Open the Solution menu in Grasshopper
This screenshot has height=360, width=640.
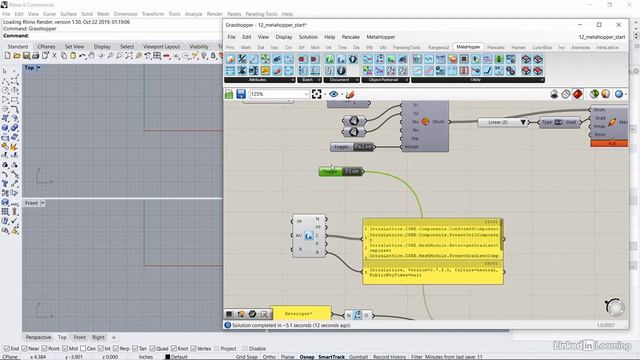[x=308, y=37]
